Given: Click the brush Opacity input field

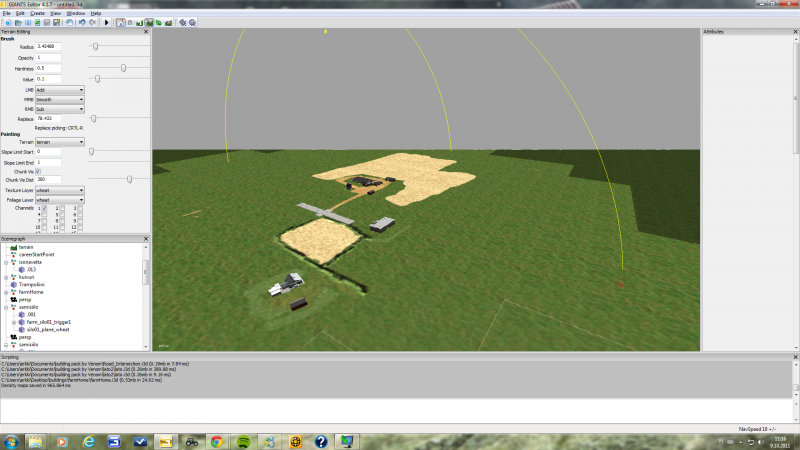Looking at the screenshot, I should 48,58.
